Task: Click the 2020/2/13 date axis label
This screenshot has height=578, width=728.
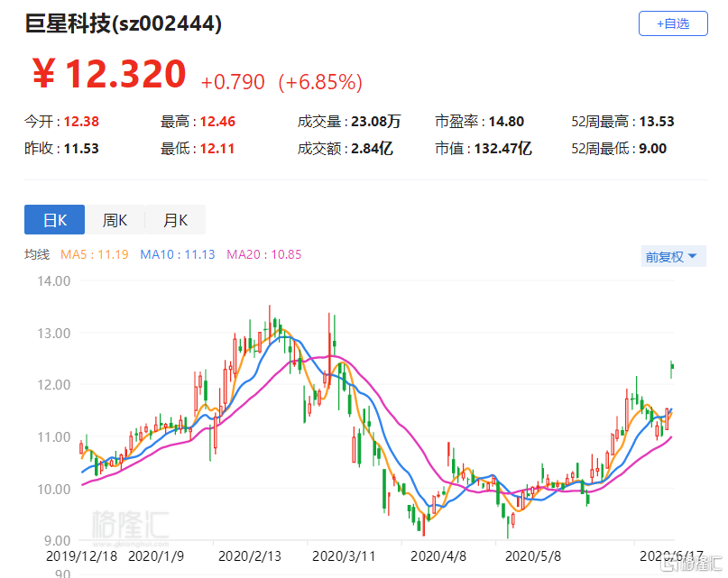Action: coord(250,555)
